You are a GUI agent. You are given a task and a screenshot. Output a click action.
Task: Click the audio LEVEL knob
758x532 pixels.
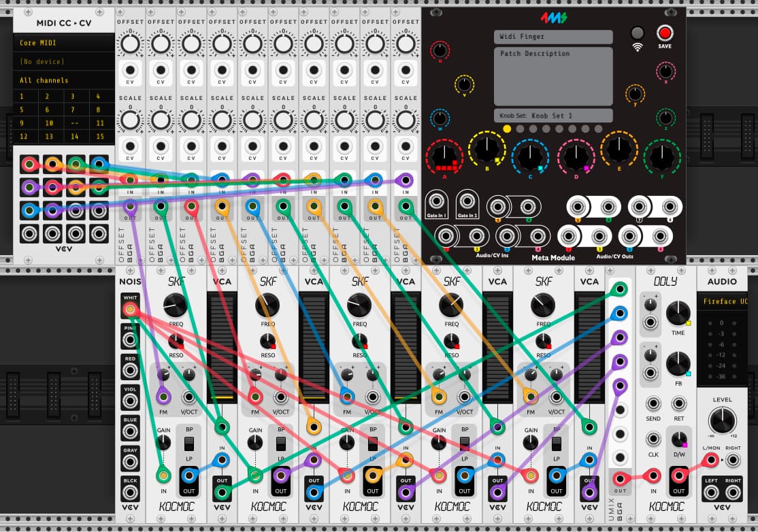[722, 420]
